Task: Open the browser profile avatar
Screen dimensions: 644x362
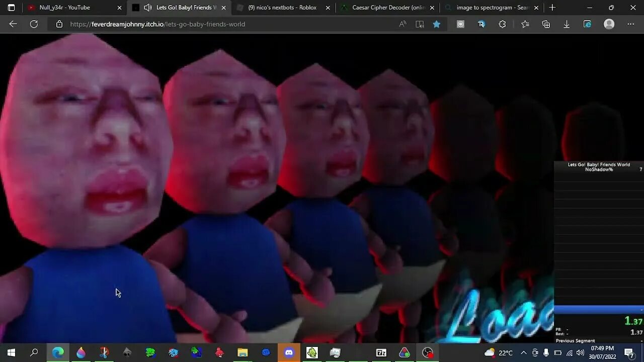Action: coord(609,24)
